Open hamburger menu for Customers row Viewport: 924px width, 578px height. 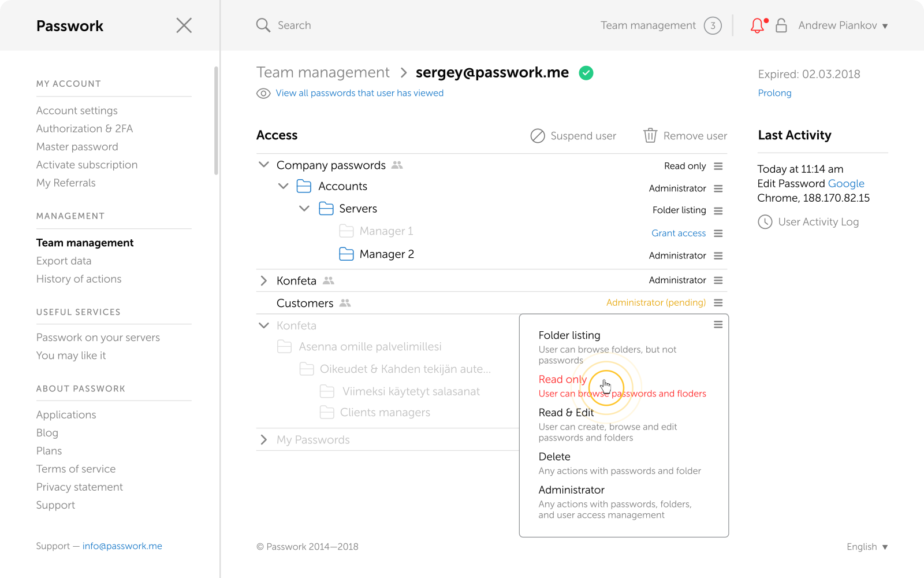pyautogui.click(x=718, y=303)
